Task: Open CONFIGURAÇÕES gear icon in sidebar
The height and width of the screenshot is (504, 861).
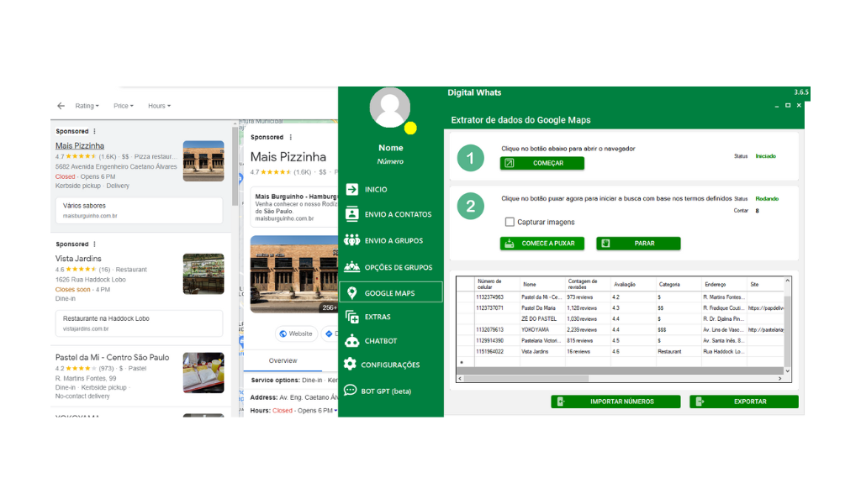Action: 350,365
